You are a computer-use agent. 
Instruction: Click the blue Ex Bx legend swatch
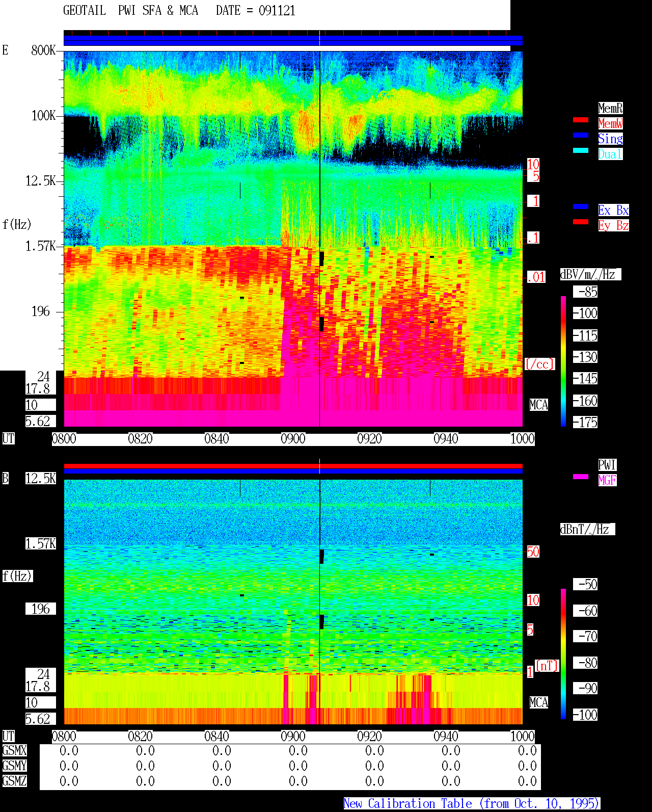[581, 206]
